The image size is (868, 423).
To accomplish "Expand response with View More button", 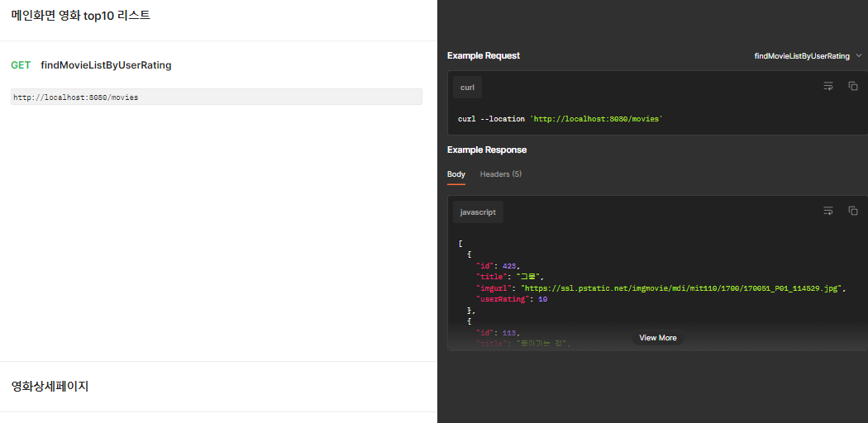I will [658, 337].
